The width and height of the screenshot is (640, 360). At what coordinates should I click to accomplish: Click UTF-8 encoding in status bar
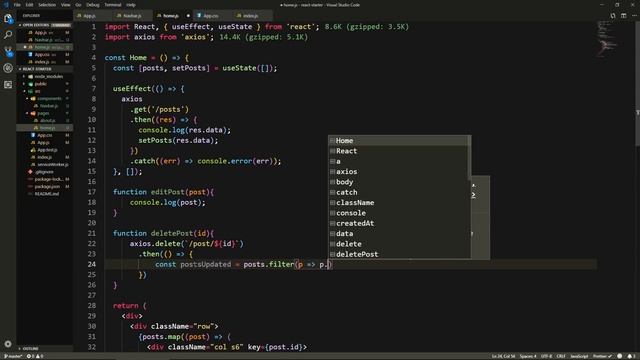coord(546,356)
